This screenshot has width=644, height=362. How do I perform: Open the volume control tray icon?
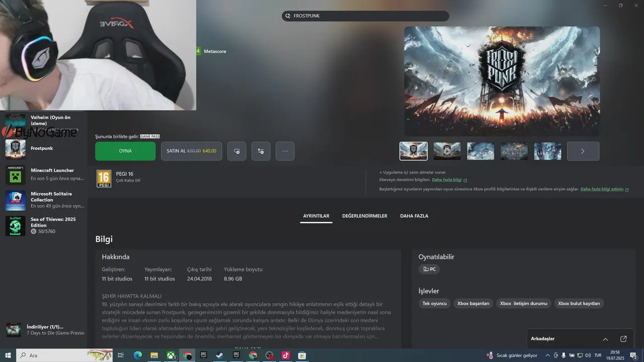[x=588, y=355]
